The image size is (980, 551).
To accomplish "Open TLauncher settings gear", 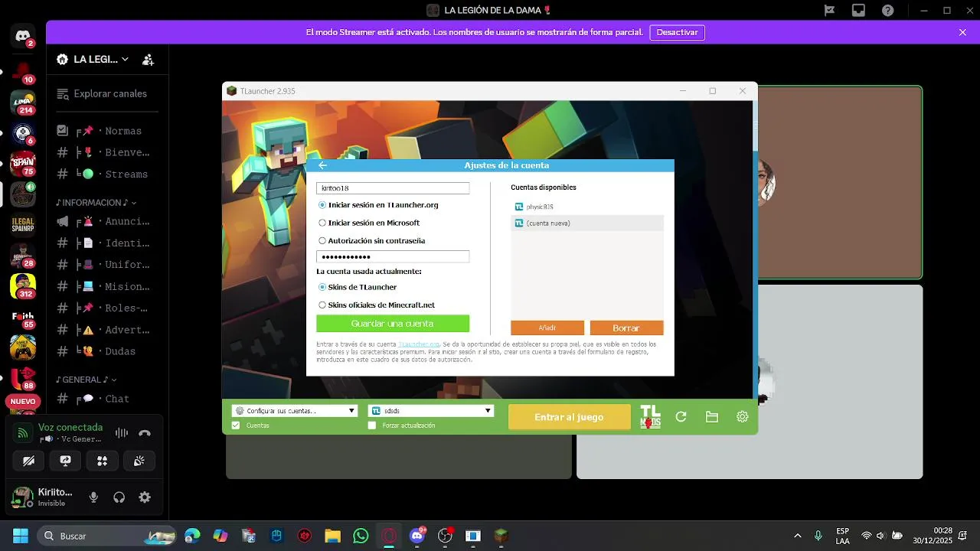I will (742, 417).
